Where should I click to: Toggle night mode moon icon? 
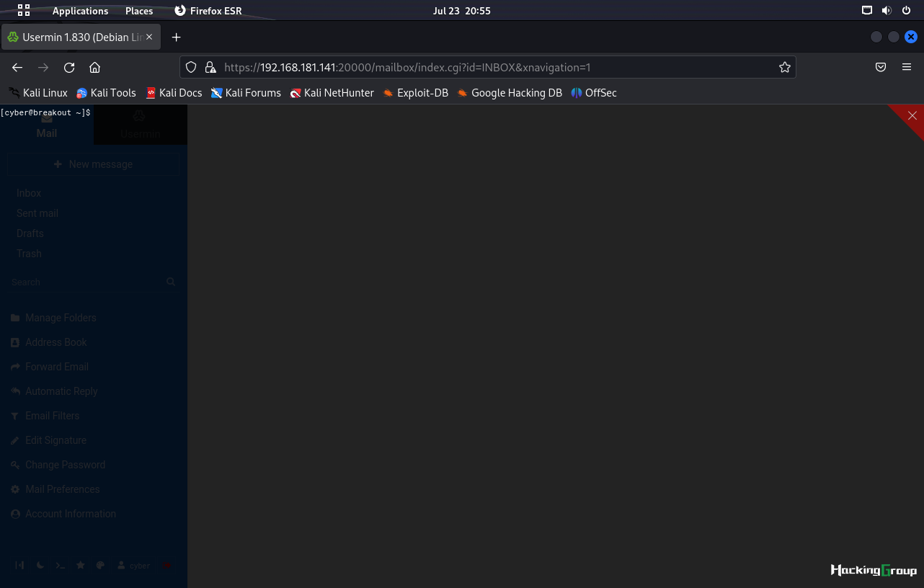point(40,566)
